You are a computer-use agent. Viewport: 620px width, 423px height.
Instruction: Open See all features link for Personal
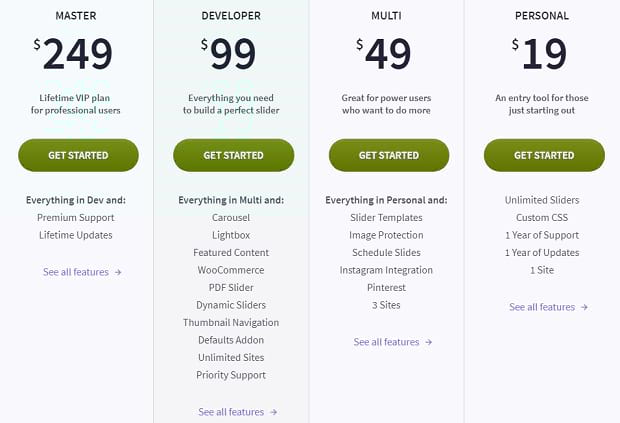[548, 307]
